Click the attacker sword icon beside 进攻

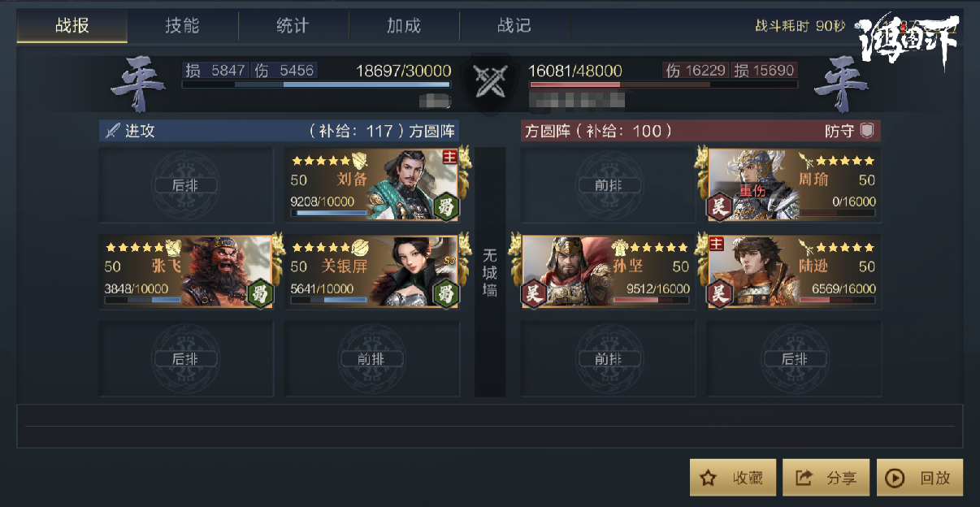[x=112, y=131]
